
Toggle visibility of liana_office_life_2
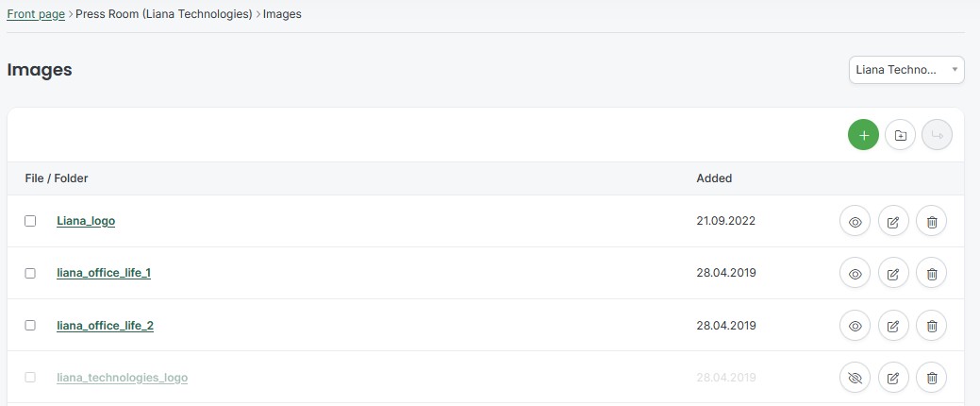pos(855,326)
